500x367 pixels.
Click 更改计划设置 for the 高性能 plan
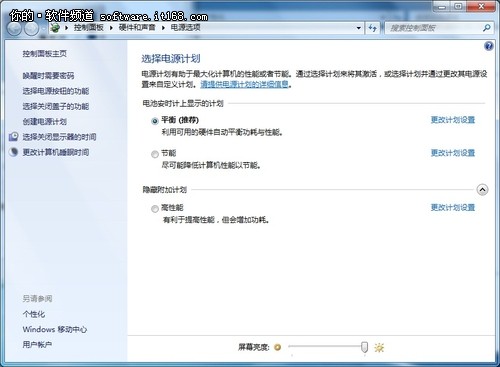(x=453, y=207)
